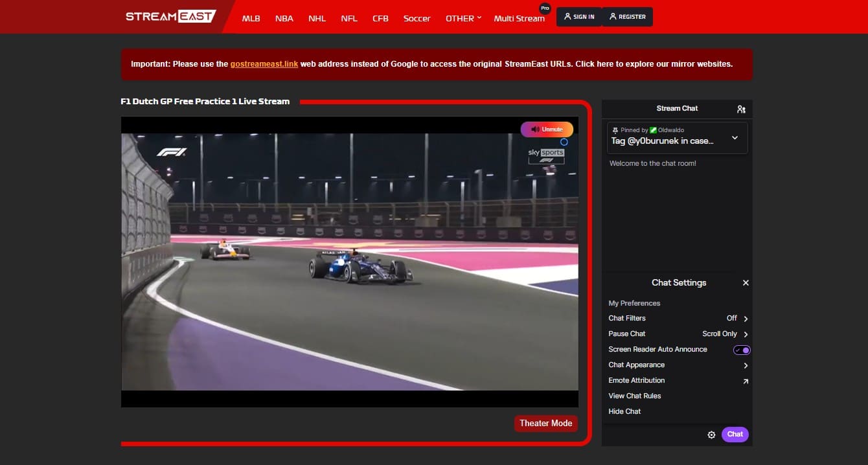868x465 pixels.
Task: Close the Chat Settings panel
Action: click(746, 283)
